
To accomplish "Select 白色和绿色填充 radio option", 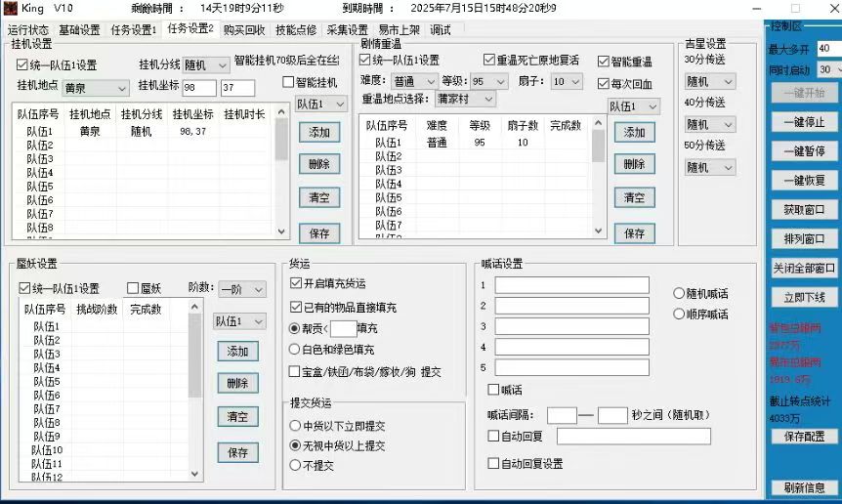I will 295,350.
